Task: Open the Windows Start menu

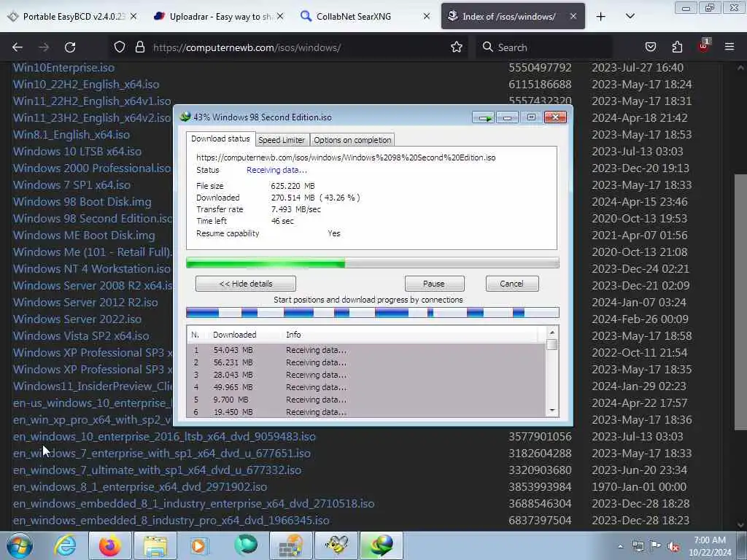Action: coord(19,545)
